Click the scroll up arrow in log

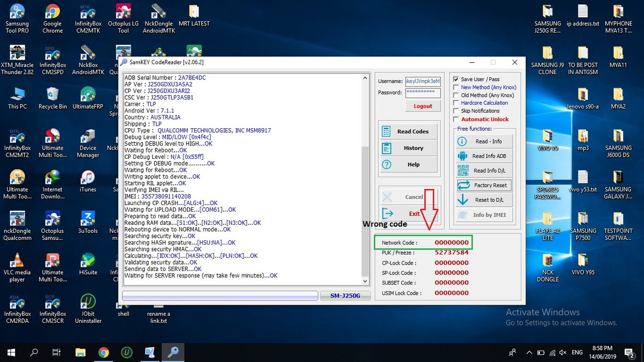point(365,77)
